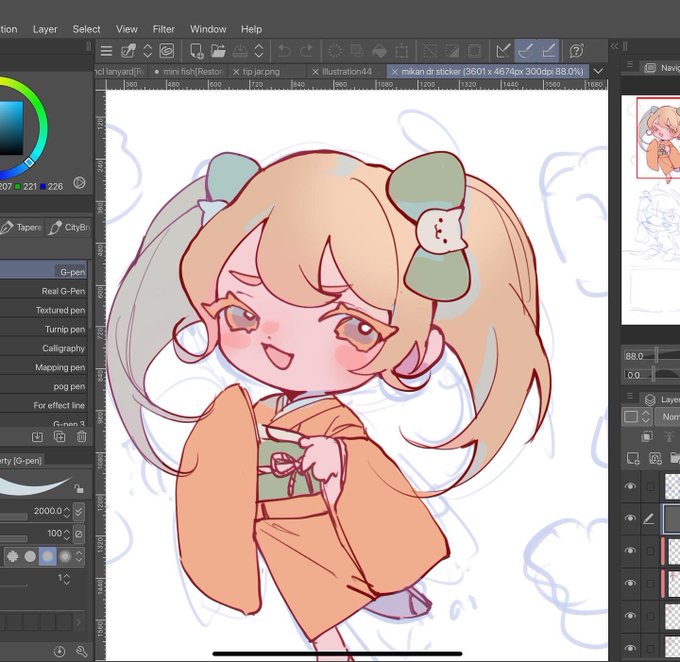Hide the selected layer with pencil icon
Screen dimensions: 680x662
click(x=631, y=518)
